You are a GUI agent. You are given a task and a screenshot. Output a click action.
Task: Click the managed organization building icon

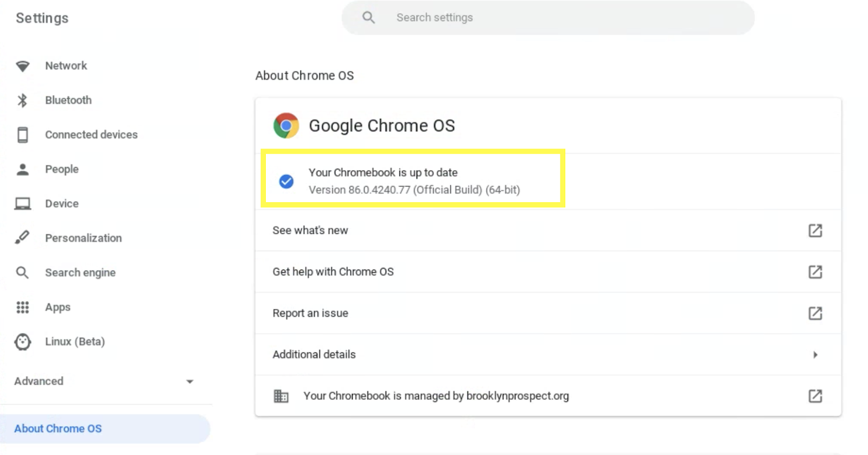280,396
